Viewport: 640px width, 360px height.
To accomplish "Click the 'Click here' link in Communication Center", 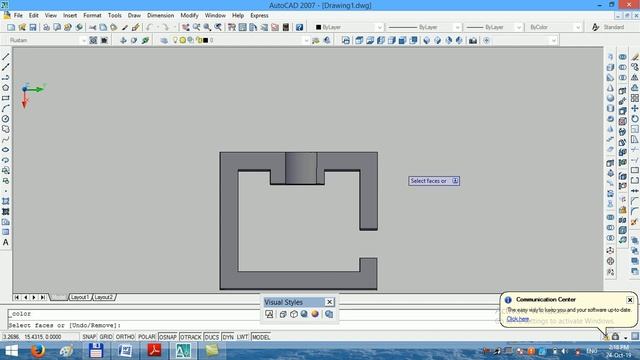I will click(518, 319).
